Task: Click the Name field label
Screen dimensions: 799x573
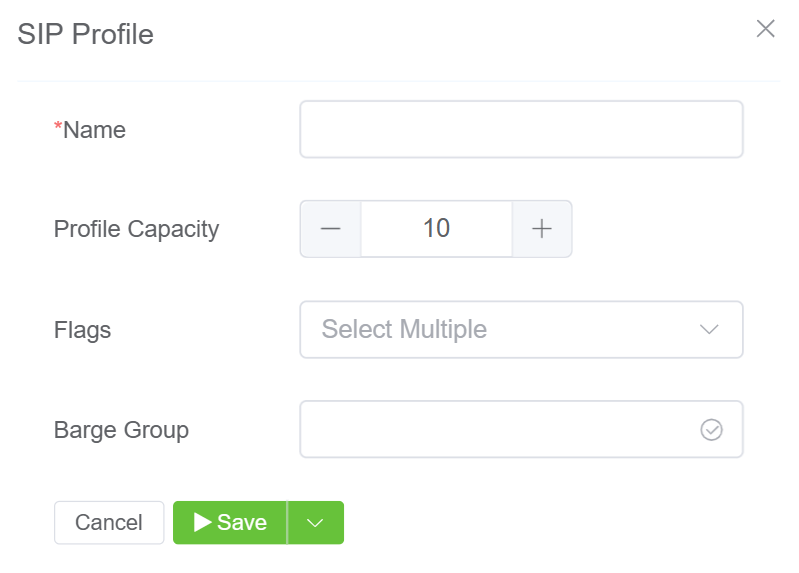Action: tap(94, 129)
